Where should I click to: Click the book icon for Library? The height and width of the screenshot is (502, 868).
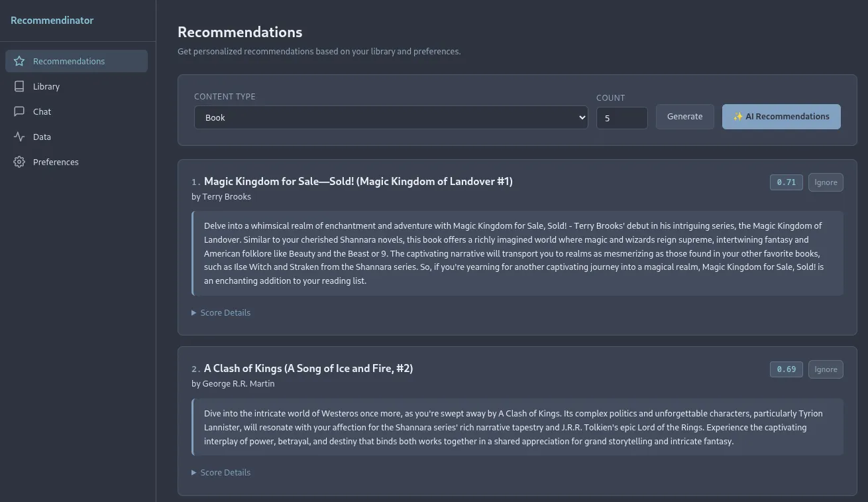click(x=19, y=86)
